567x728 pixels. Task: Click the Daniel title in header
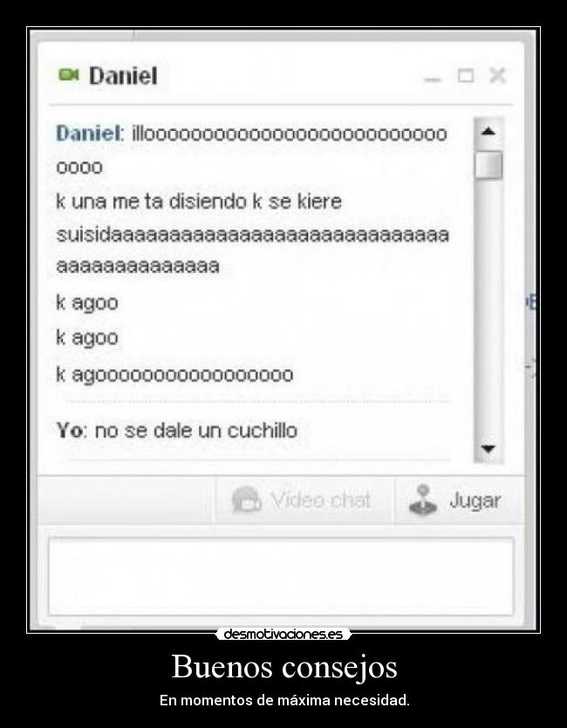pos(123,76)
